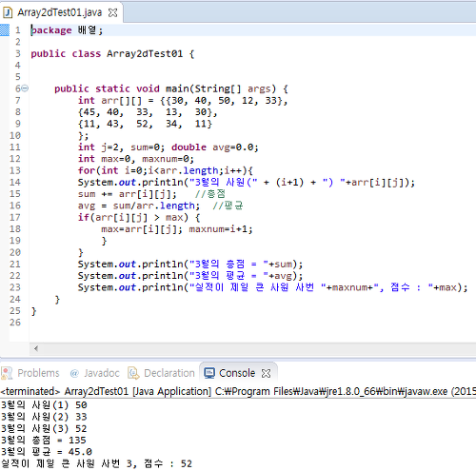This screenshot has height=471, width=476.
Task: Click the Problems view icon
Action: [7, 373]
